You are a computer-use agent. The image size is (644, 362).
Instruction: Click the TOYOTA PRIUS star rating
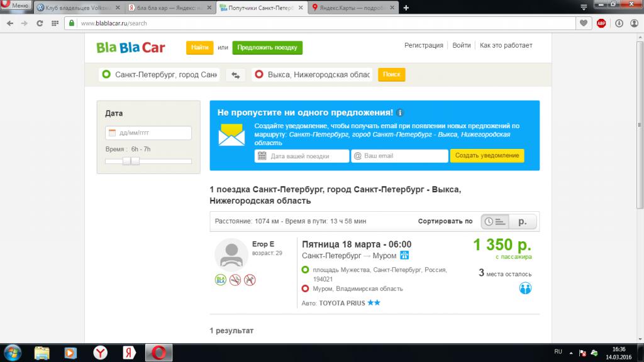click(374, 302)
